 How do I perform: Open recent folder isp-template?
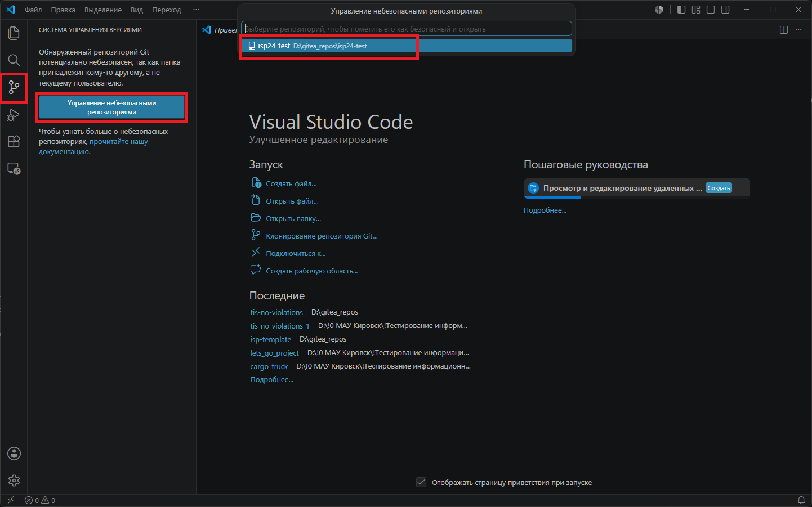pyautogui.click(x=271, y=339)
